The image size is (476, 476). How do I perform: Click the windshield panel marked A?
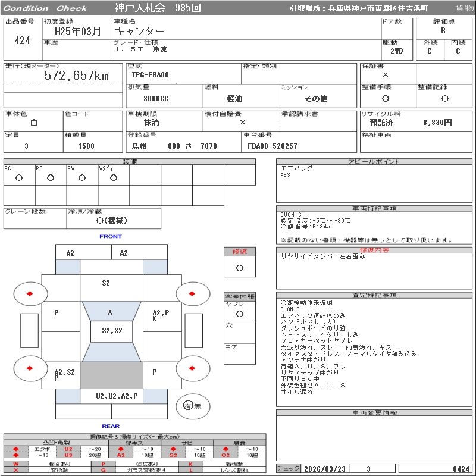[110, 312]
